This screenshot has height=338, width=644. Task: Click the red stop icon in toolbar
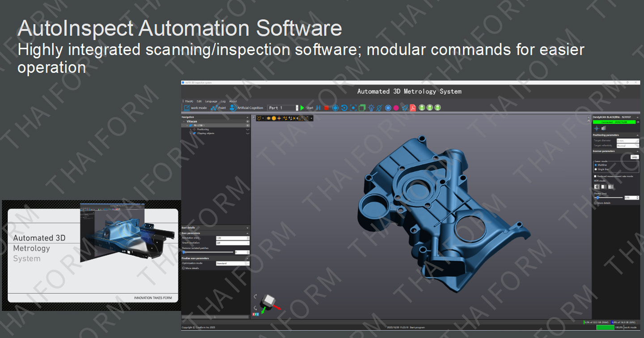pos(326,108)
